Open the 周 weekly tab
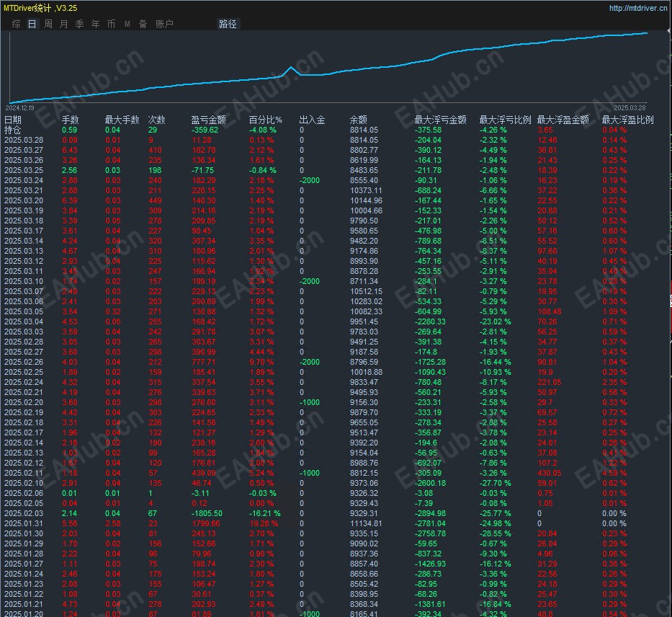 coord(48,24)
